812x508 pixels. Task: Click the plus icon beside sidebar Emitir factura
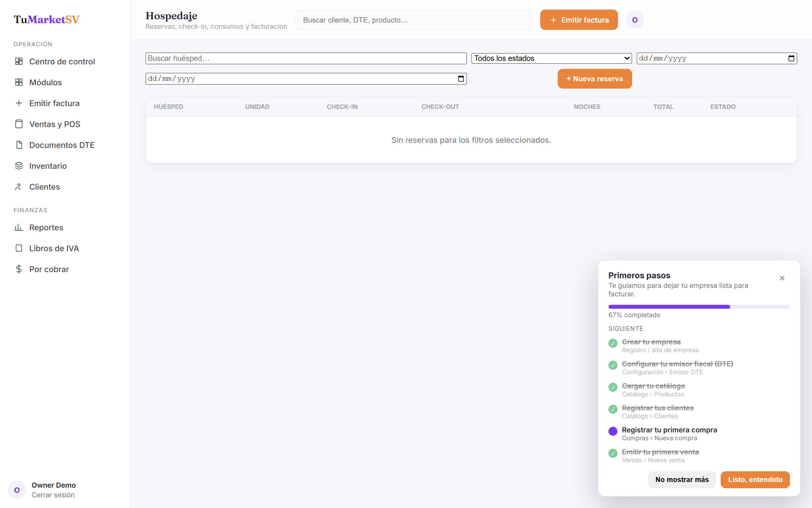[x=19, y=103]
